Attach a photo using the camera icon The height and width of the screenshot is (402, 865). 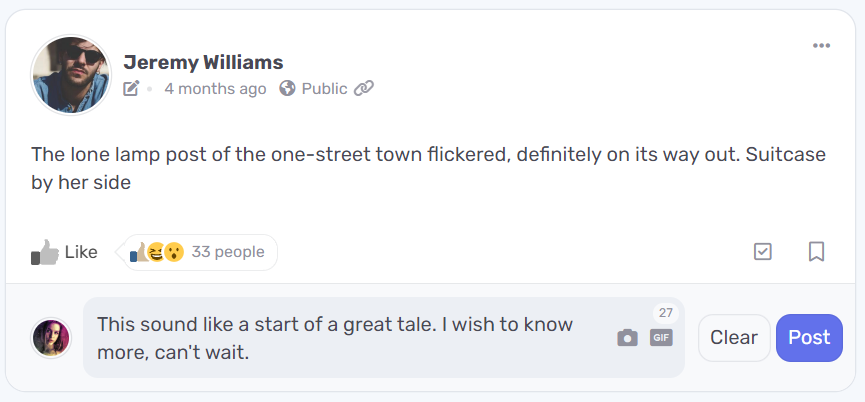pyautogui.click(x=627, y=337)
